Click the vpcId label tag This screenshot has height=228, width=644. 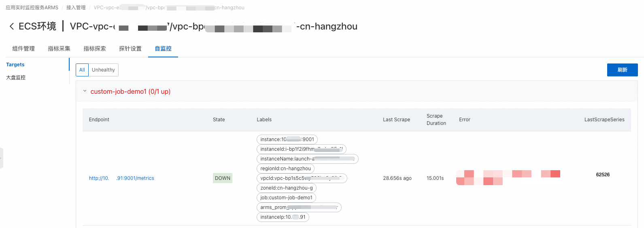302,178
